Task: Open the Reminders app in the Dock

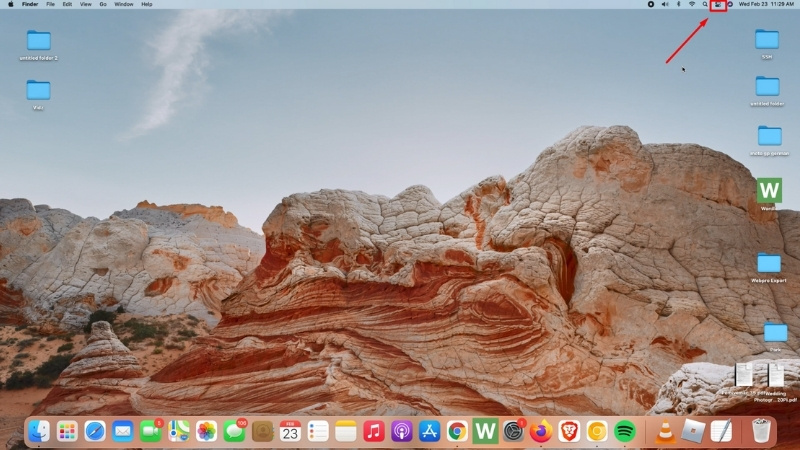Action: pos(318,432)
